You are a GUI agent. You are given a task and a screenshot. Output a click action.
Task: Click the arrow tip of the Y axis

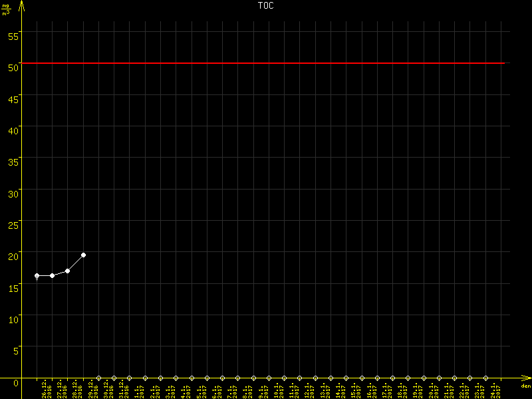pos(22,3)
